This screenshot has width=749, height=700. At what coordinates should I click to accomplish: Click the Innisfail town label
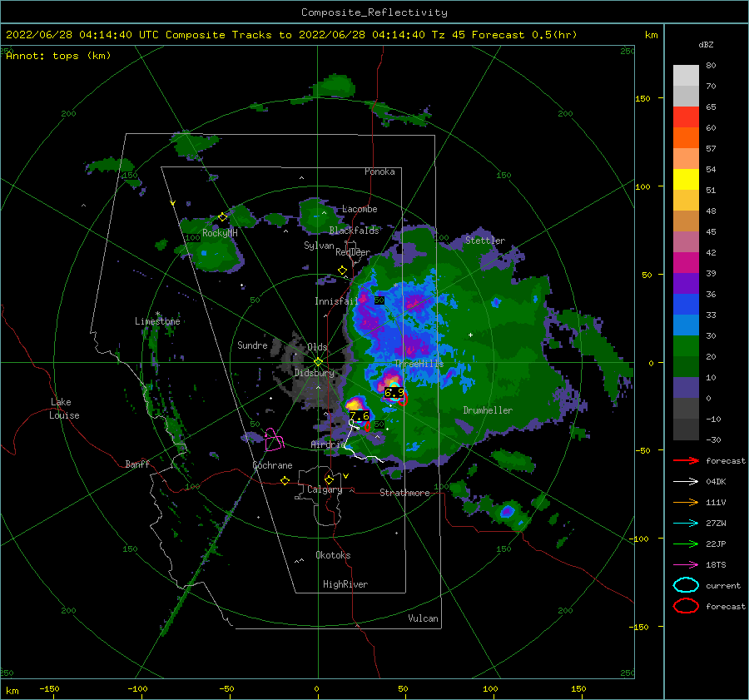coord(336,301)
